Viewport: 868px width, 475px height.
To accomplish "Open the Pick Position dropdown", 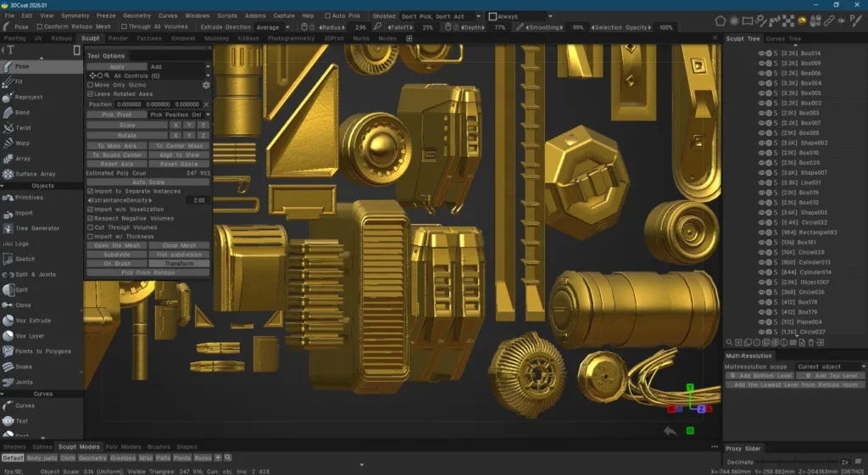I will (179, 115).
